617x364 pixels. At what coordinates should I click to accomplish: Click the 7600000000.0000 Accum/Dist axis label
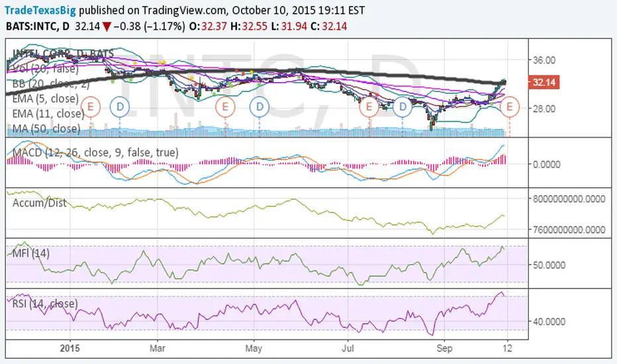click(569, 230)
